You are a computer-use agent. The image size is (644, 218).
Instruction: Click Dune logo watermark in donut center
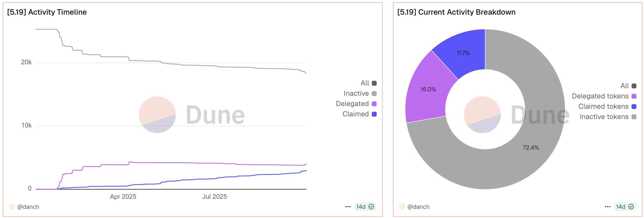pyautogui.click(x=482, y=115)
